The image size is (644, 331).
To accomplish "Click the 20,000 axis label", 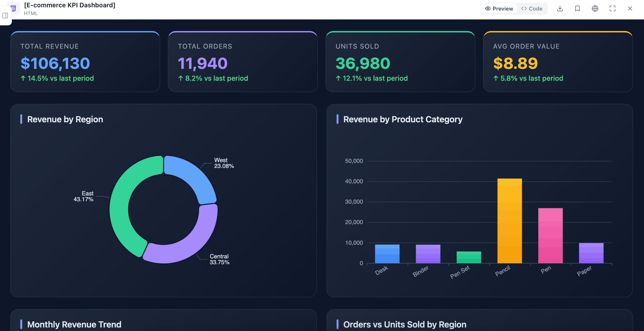I will tap(354, 222).
